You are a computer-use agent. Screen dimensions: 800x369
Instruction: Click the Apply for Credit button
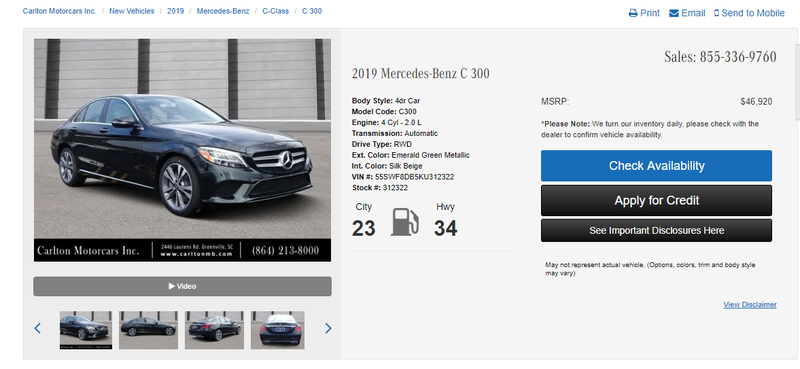[x=656, y=201]
